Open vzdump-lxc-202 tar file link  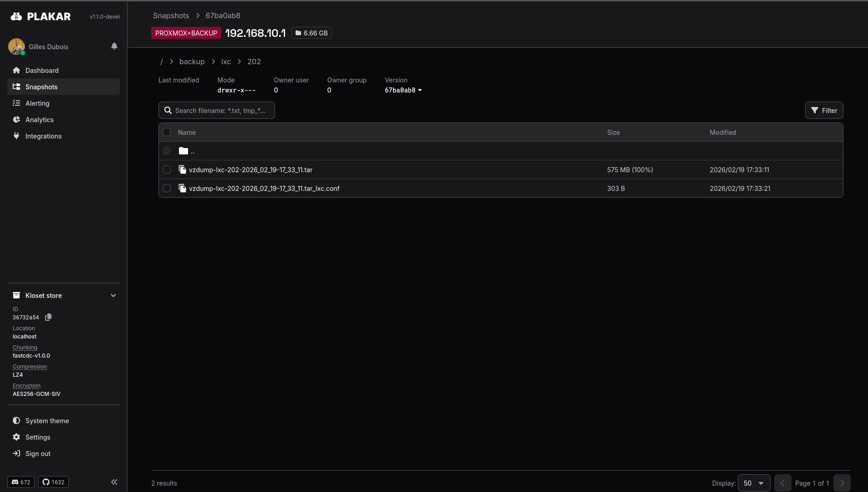pos(250,170)
